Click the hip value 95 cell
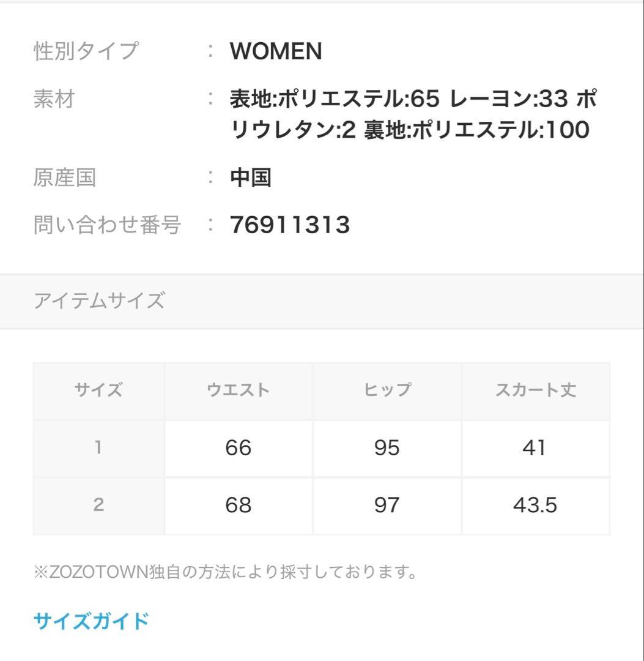This screenshot has height=661, width=644. (x=387, y=448)
